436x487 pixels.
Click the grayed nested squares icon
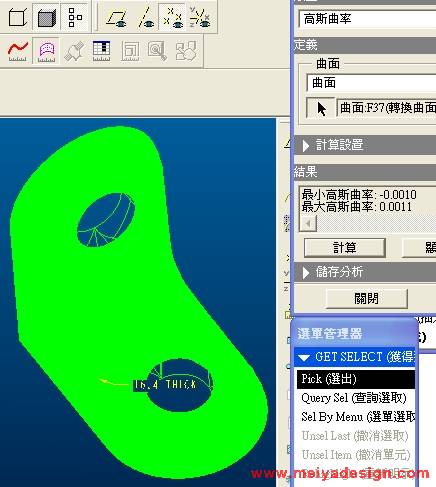click(x=130, y=51)
